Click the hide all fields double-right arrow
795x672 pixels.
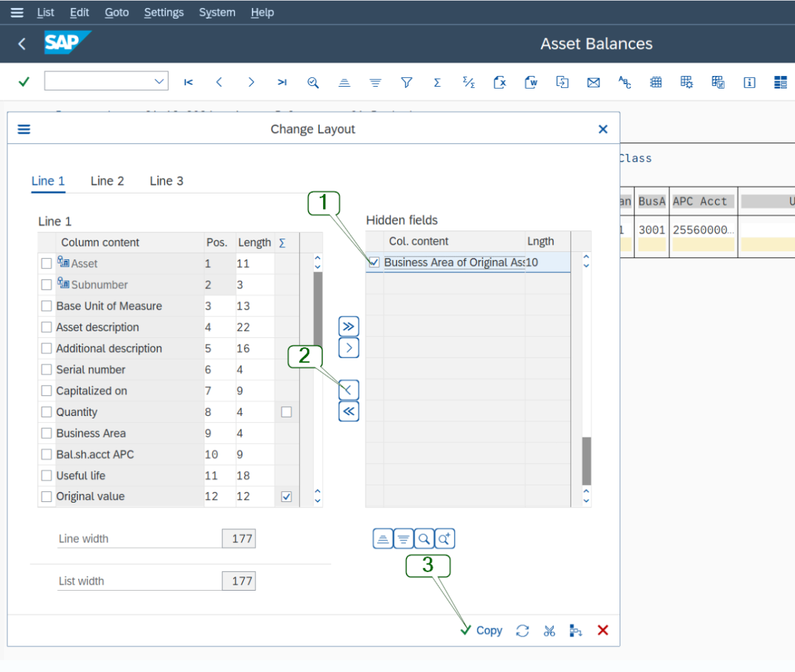pyautogui.click(x=349, y=327)
